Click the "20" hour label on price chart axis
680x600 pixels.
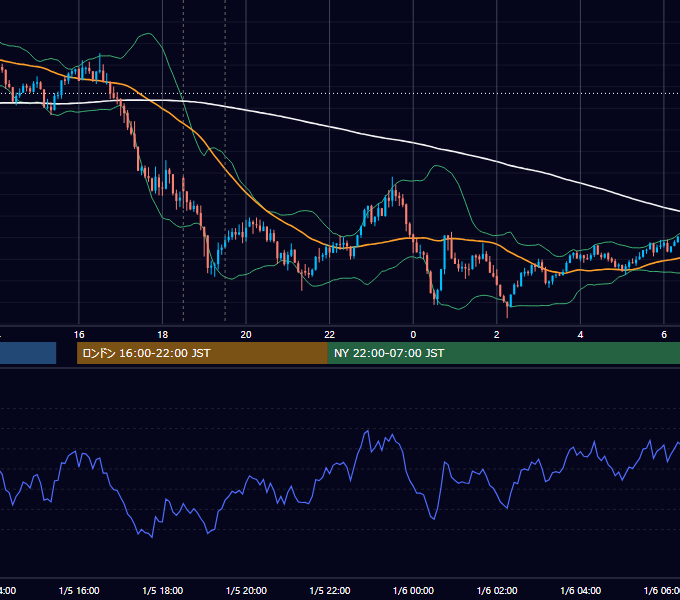click(x=246, y=335)
